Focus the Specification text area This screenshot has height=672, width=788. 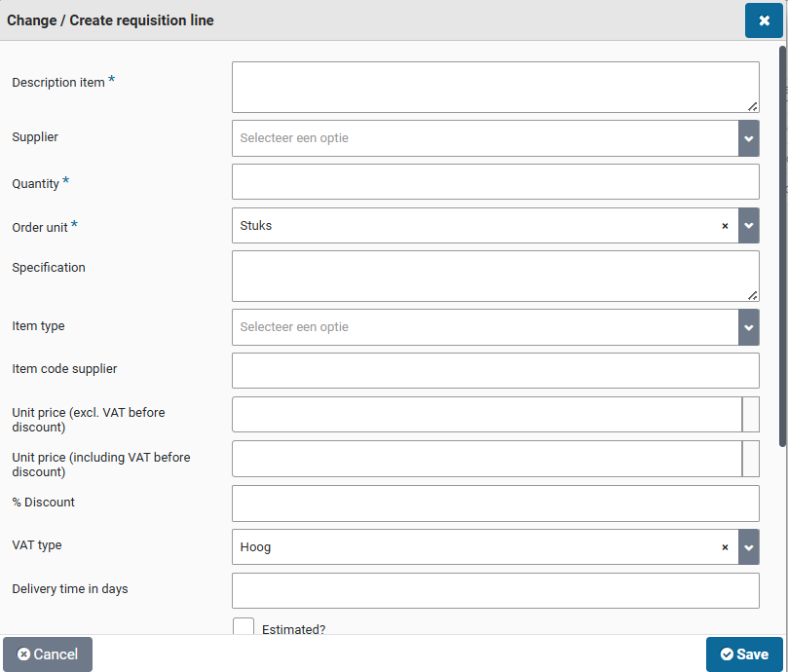(495, 276)
